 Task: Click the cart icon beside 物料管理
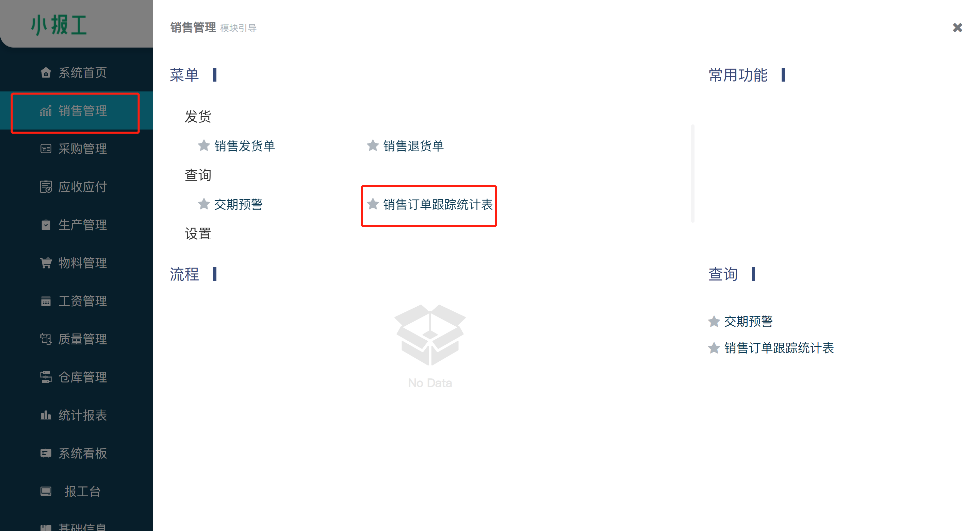click(x=46, y=263)
